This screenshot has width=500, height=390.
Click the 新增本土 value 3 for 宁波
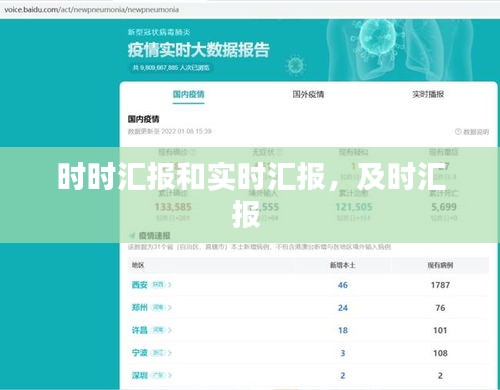point(343,353)
